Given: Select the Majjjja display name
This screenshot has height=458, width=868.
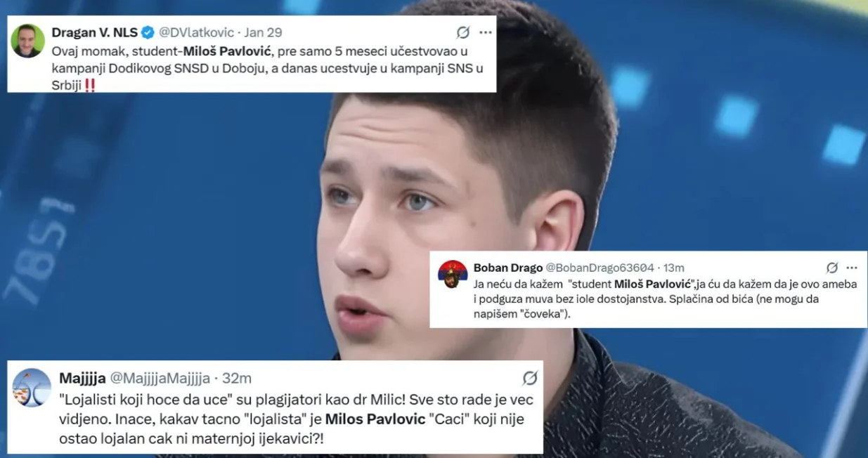Looking at the screenshot, I should click(x=82, y=379).
